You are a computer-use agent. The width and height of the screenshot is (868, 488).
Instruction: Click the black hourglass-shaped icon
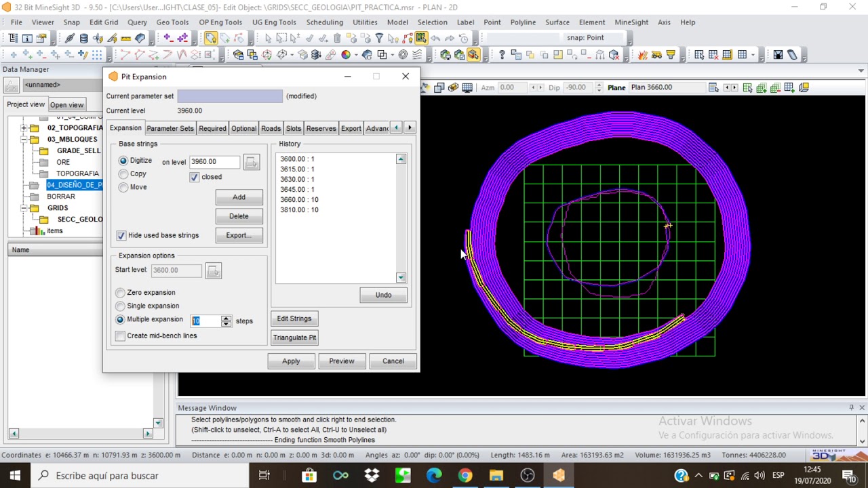point(778,54)
